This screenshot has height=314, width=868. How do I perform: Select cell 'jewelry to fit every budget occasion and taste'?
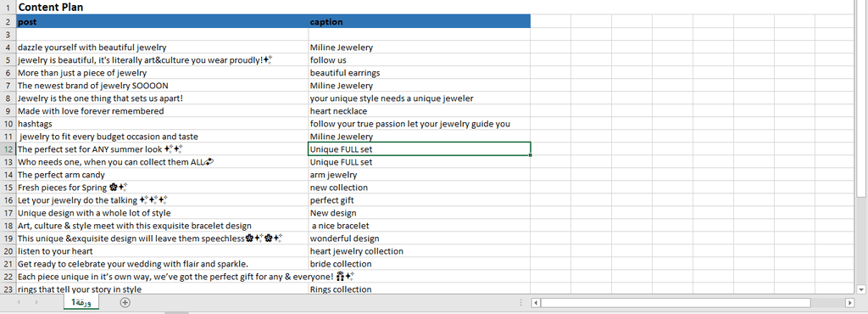[x=162, y=137]
